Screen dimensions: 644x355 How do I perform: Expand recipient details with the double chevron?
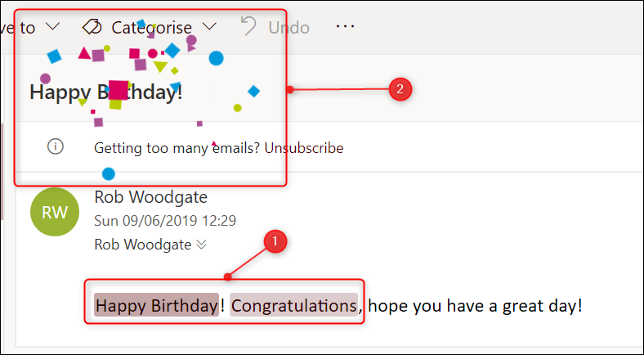coord(200,244)
